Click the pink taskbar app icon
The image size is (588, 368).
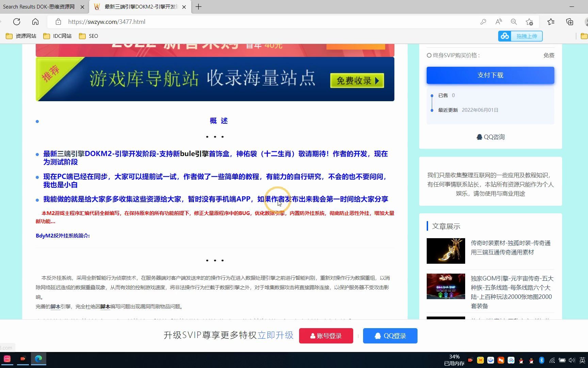click(x=7, y=359)
